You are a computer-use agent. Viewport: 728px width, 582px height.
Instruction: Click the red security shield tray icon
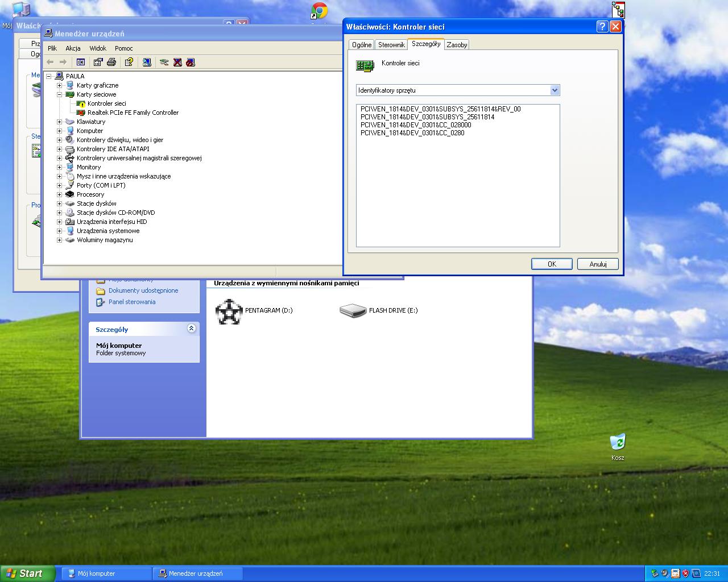[685, 573]
